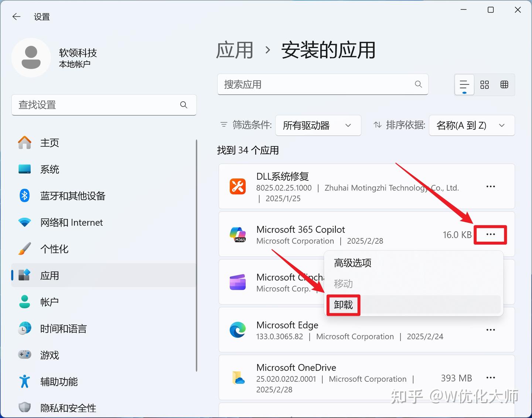Select 应用 in sidebar
This screenshot has width=532, height=418.
click(103, 275)
